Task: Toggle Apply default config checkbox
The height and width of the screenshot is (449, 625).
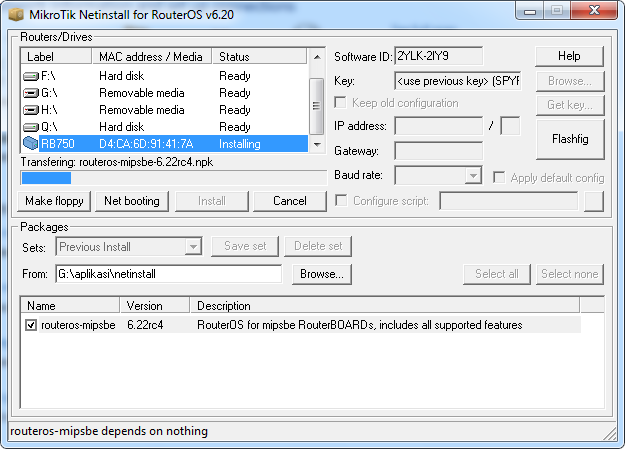Action: [499, 177]
